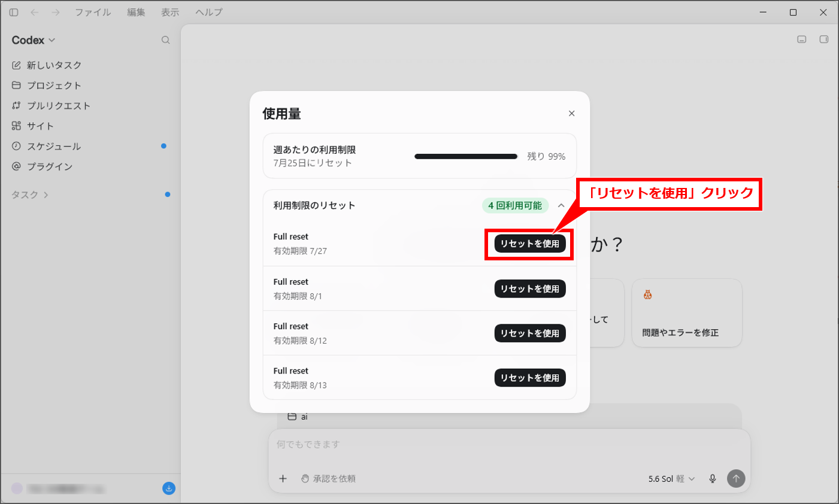
Task: Open the 5.6 Sol 軽 model dropdown
Action: [x=671, y=479]
